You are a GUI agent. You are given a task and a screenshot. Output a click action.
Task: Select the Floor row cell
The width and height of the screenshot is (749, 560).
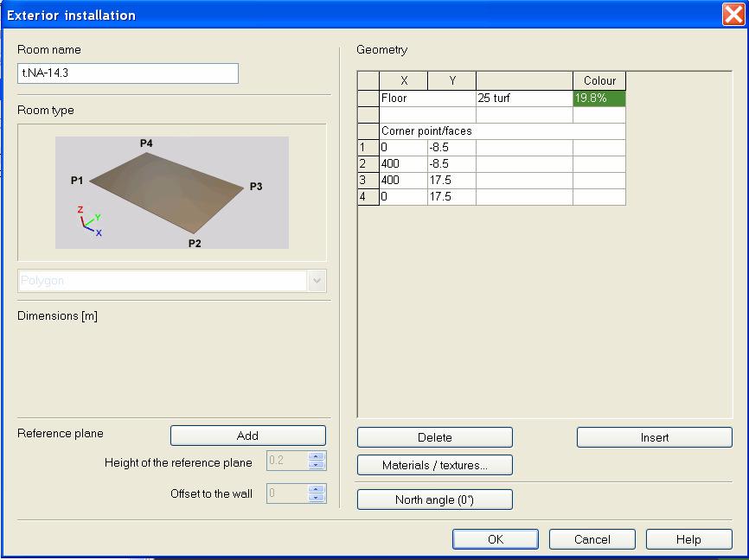(427, 99)
